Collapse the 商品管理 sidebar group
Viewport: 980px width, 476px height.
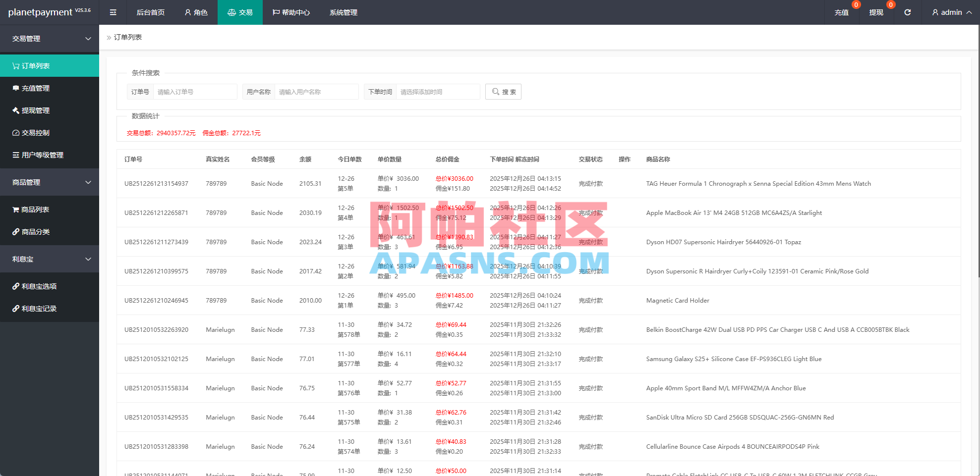tap(50, 182)
